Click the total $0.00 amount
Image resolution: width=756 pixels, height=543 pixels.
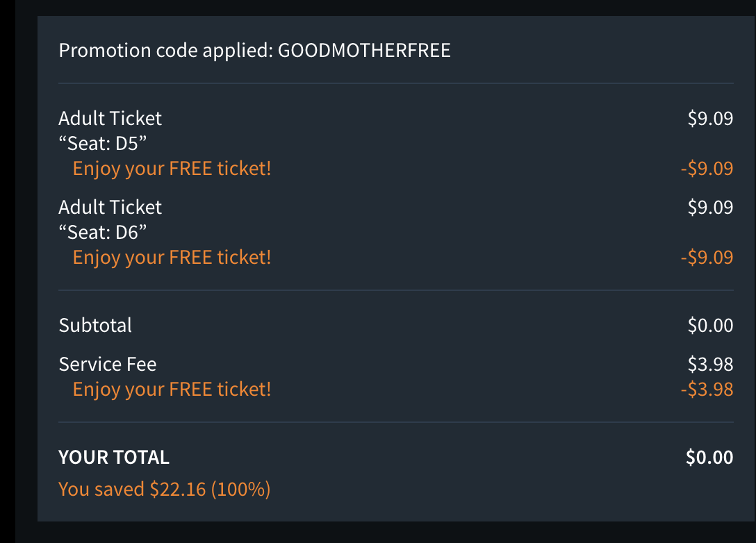coord(709,457)
